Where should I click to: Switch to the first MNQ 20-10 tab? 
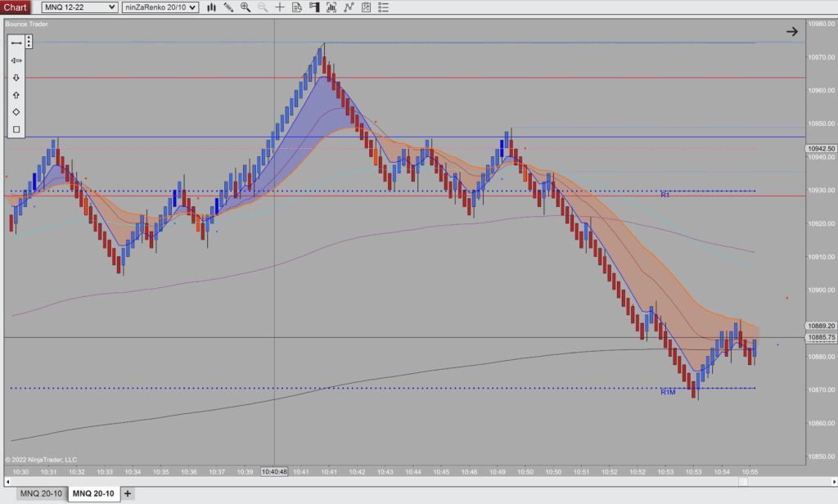click(x=41, y=493)
